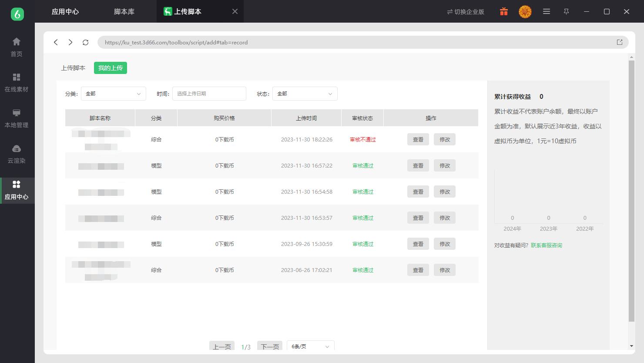Click the 审核不通过 status text
The width and height of the screenshot is (644, 363).
[363, 140]
